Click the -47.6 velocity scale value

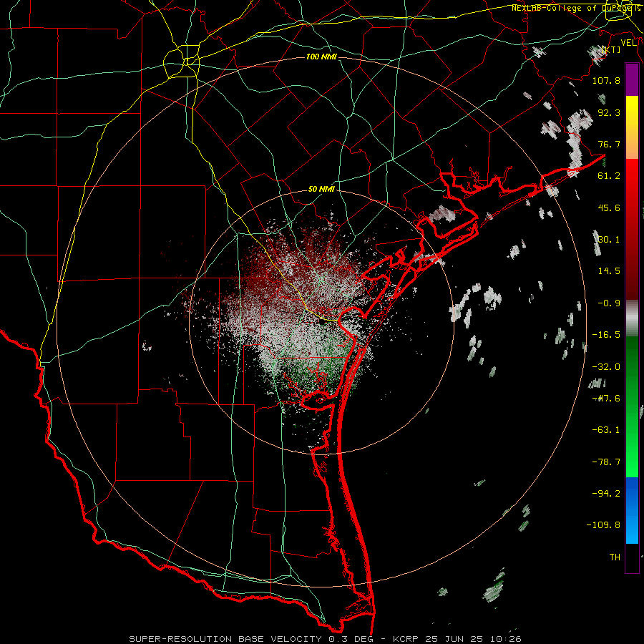click(606, 399)
